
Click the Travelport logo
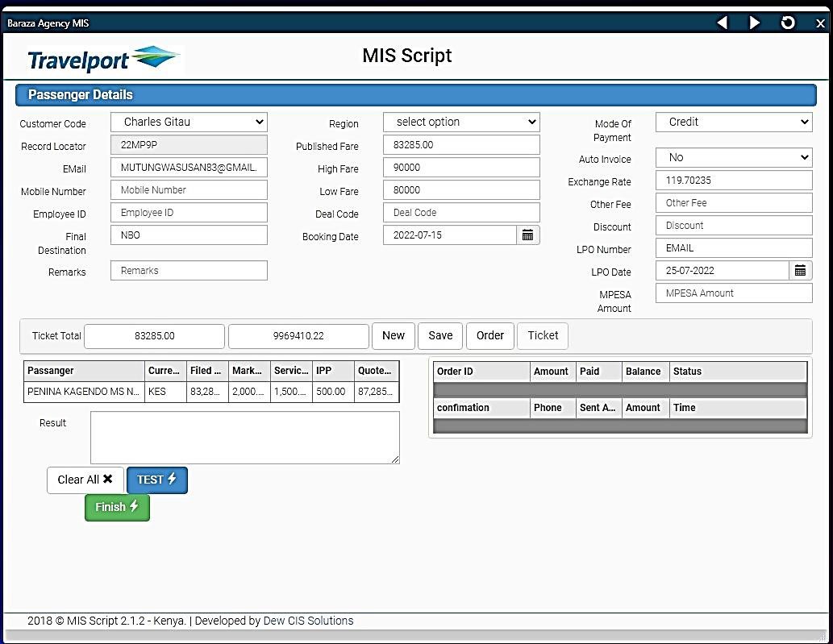104,59
